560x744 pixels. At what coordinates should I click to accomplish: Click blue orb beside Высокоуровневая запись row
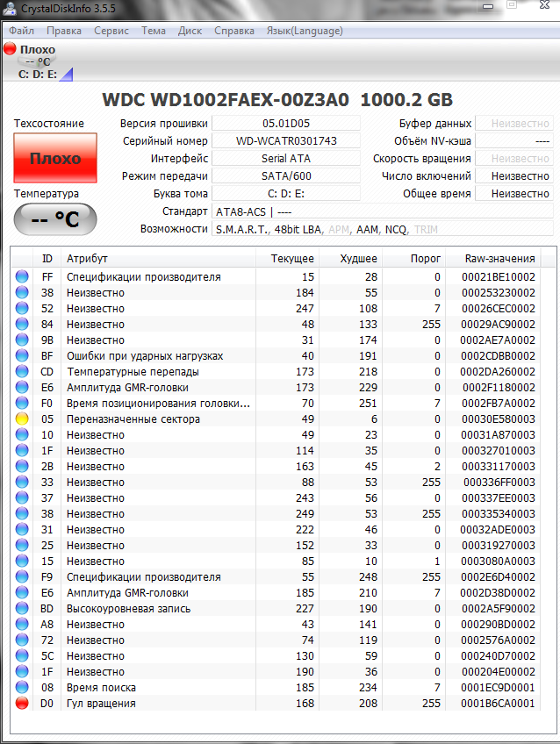pyautogui.click(x=22, y=609)
